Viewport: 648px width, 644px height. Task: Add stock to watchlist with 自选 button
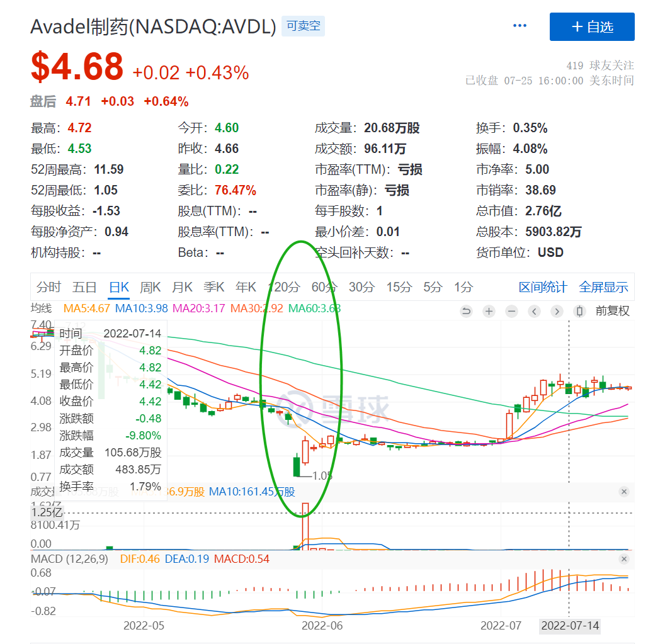[x=592, y=26]
